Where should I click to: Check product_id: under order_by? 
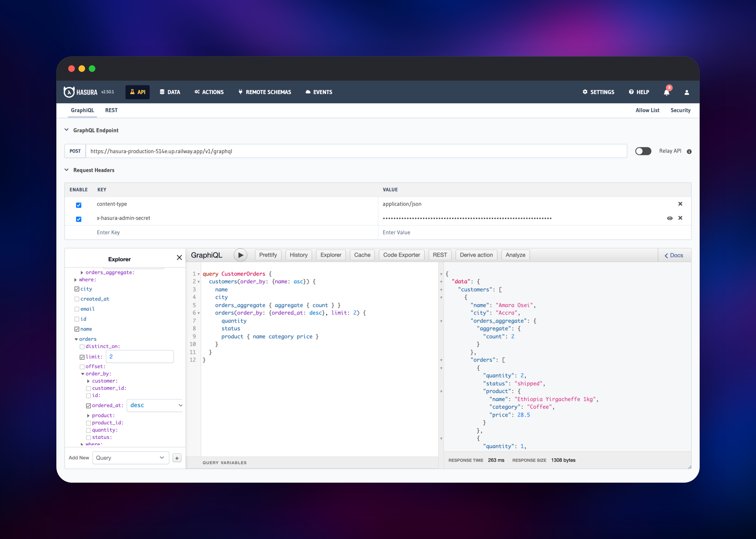click(x=89, y=423)
